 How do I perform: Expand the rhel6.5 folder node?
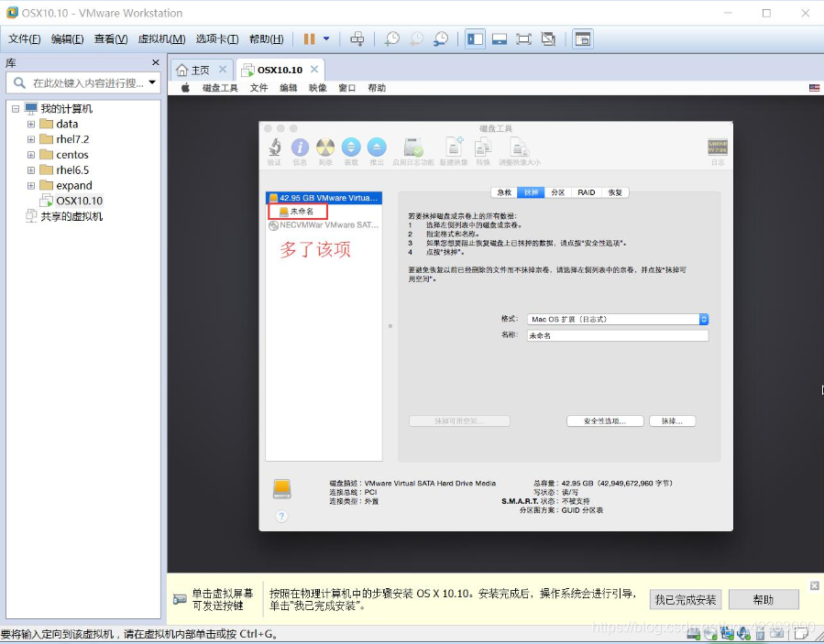(x=31, y=170)
